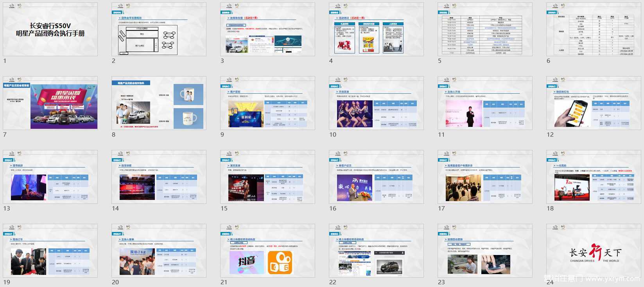Select slide 20 with the 现场订车区 photo
This screenshot has width=644, height=287.
coord(159,251)
